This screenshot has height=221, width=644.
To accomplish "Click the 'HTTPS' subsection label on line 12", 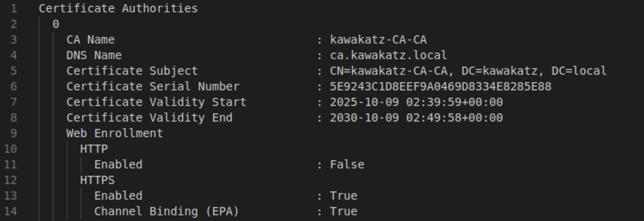I will pos(97,180).
